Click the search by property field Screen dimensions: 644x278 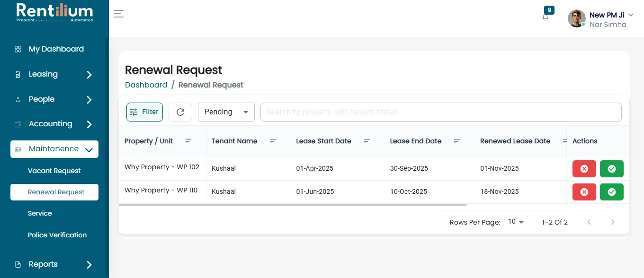click(441, 112)
